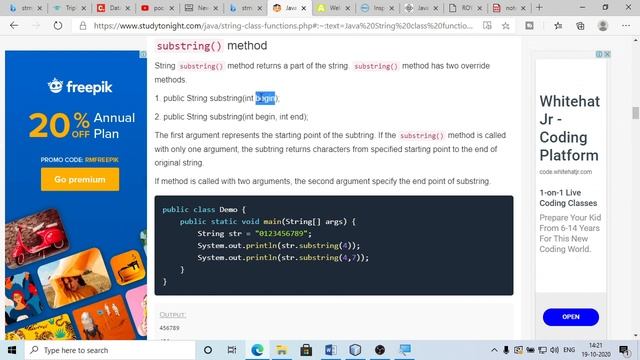Open File Explorer from the taskbar
The height and width of the screenshot is (360, 640).
[282, 350]
